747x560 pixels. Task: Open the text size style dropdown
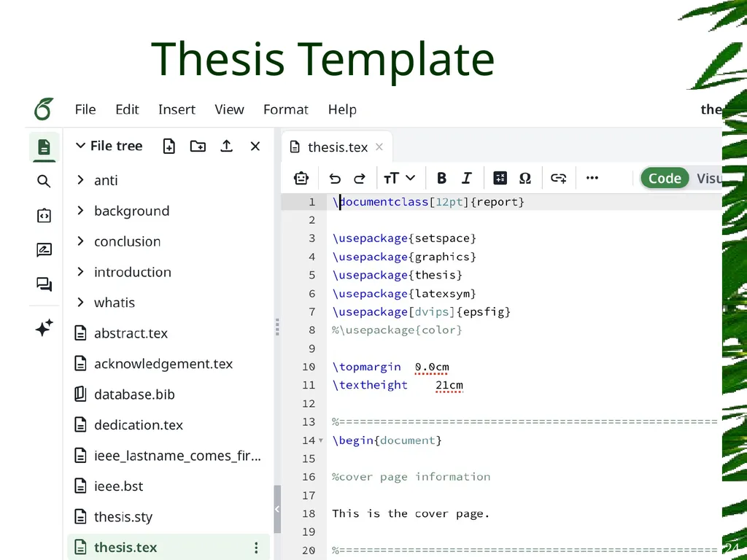tap(399, 178)
